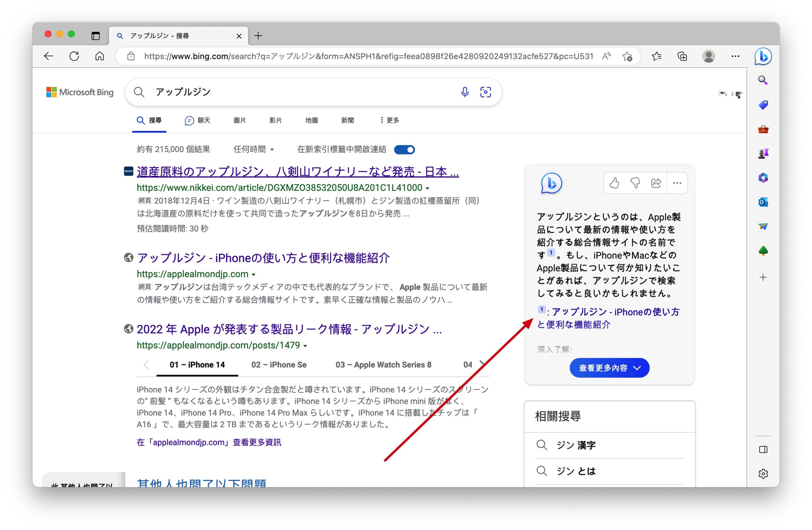Screen dimensions: 812x530
Task: Start voice search with microphone
Action: pos(465,92)
